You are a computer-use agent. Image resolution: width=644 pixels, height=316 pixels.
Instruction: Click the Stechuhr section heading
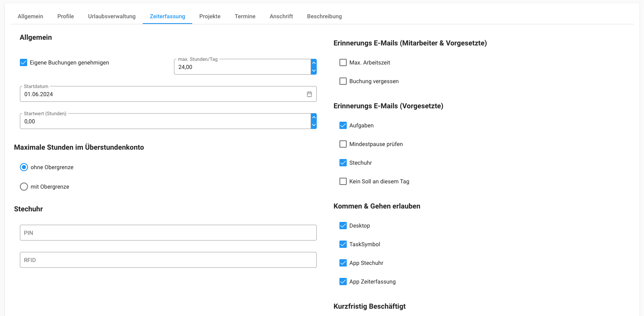28,209
